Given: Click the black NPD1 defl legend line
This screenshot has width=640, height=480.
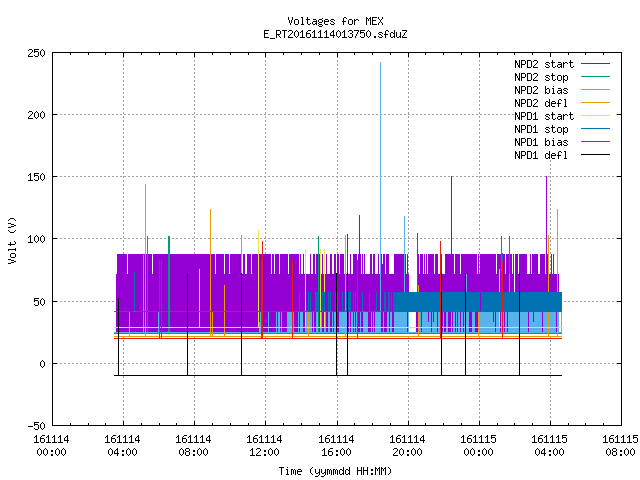Looking at the screenshot, I should [x=596, y=155].
